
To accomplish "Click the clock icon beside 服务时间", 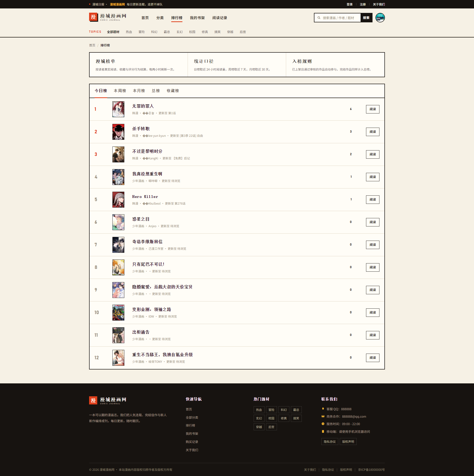I will (323, 424).
